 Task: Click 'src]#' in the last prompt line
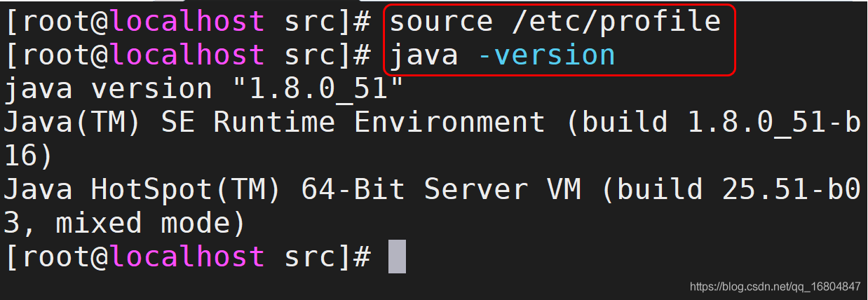(x=327, y=257)
